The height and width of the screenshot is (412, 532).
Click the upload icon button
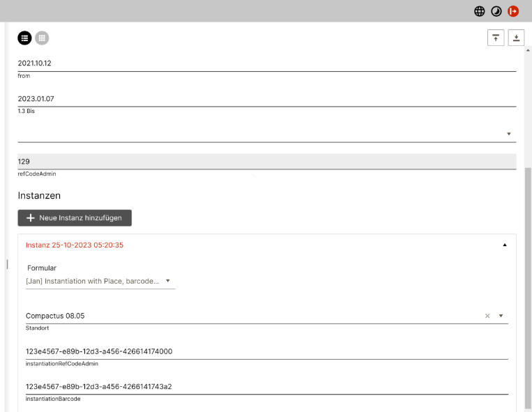pyautogui.click(x=496, y=38)
